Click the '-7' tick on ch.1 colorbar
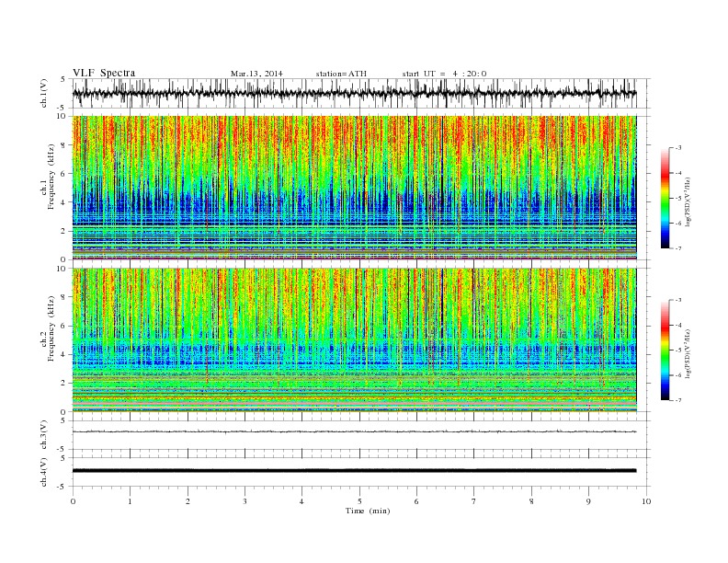The height and width of the screenshot is (563, 728). [x=677, y=248]
